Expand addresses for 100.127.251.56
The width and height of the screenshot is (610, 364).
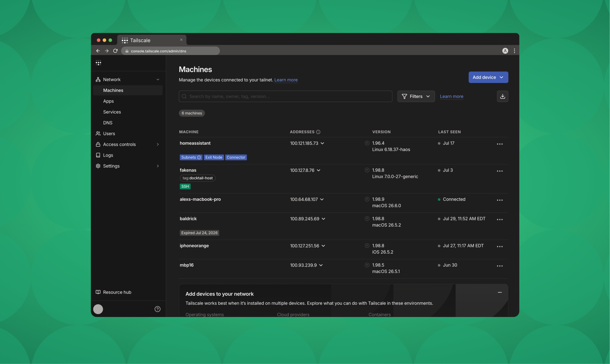click(323, 246)
